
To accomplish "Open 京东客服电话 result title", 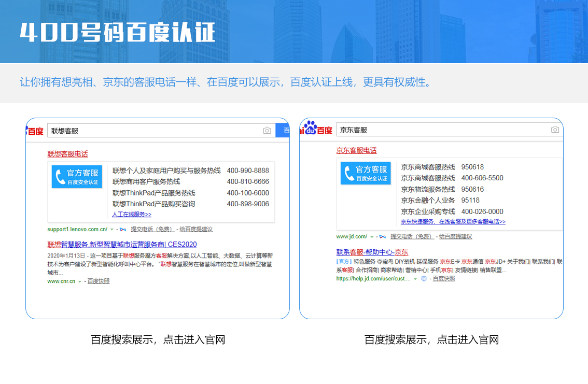I will coord(356,151).
